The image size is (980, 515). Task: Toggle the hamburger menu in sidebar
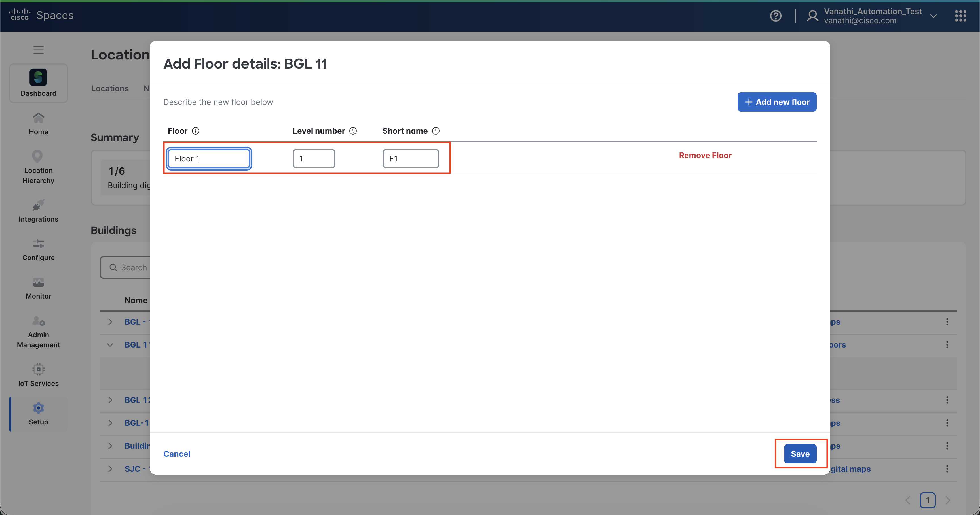[38, 50]
